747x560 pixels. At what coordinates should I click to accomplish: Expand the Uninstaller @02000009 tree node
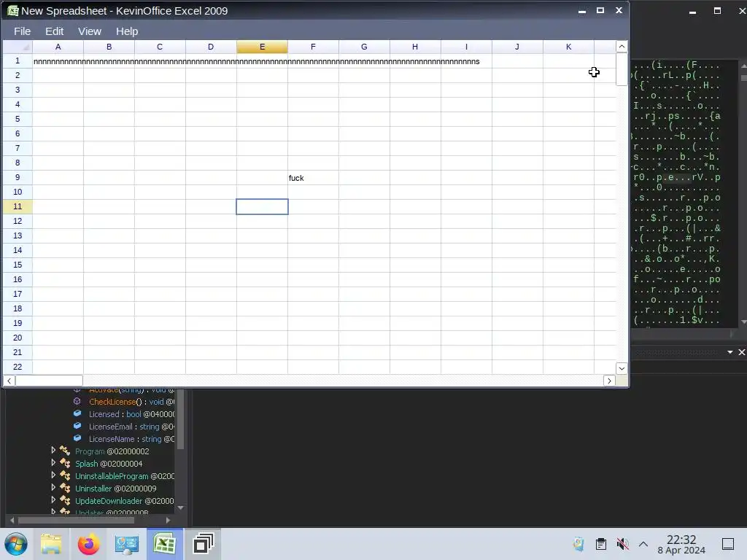pos(53,487)
